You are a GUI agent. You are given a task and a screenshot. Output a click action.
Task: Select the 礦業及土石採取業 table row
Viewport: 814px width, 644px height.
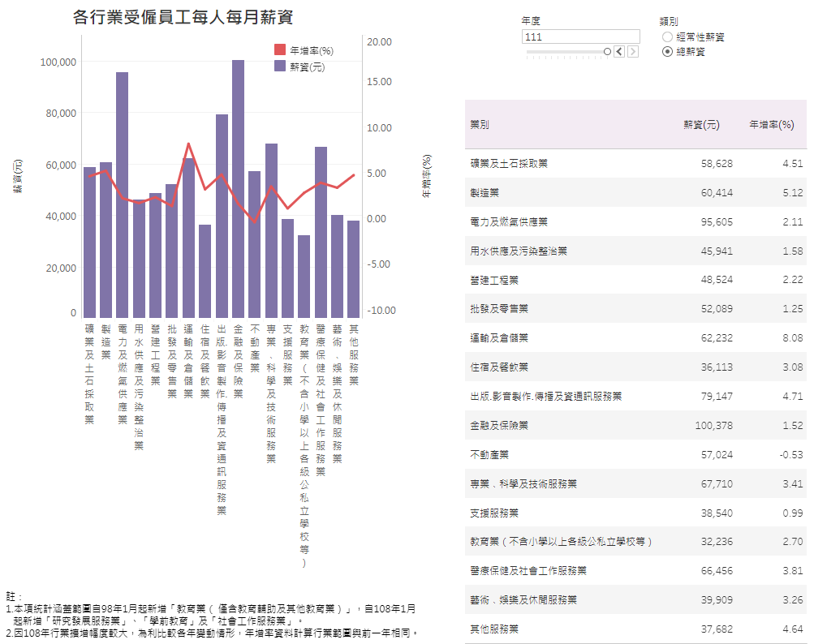pos(636,164)
